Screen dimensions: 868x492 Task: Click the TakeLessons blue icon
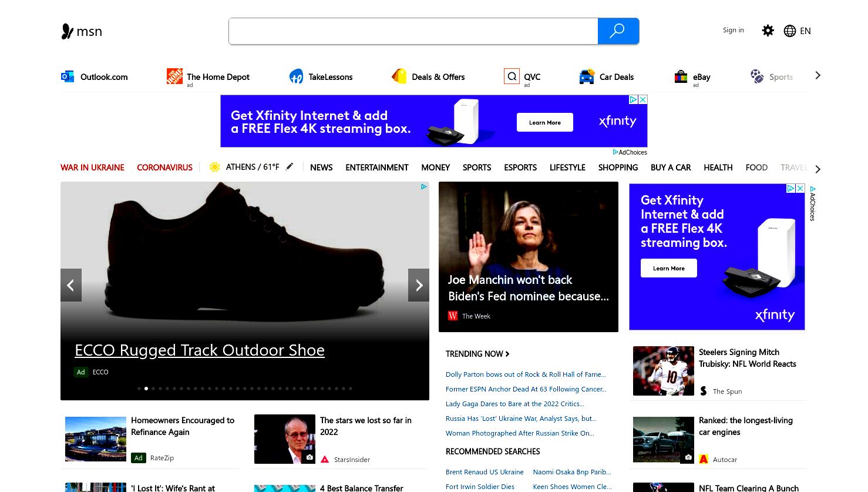pos(296,76)
